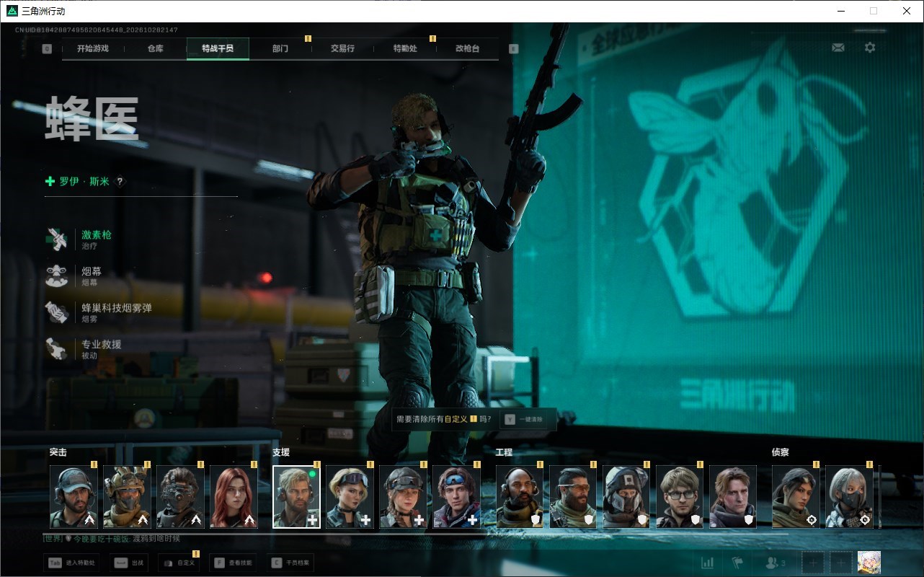Pick the red-haired assault operator portrait
924x577 pixels.
click(234, 497)
